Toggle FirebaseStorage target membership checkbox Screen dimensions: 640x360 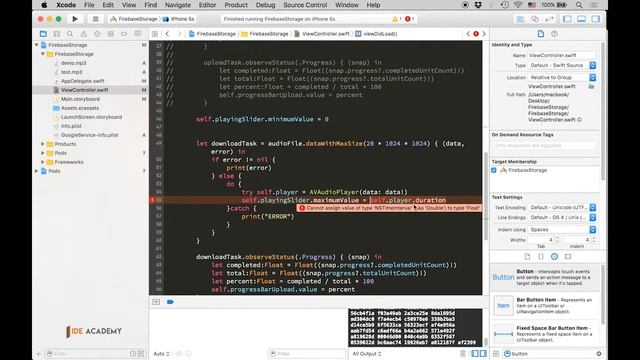point(494,170)
